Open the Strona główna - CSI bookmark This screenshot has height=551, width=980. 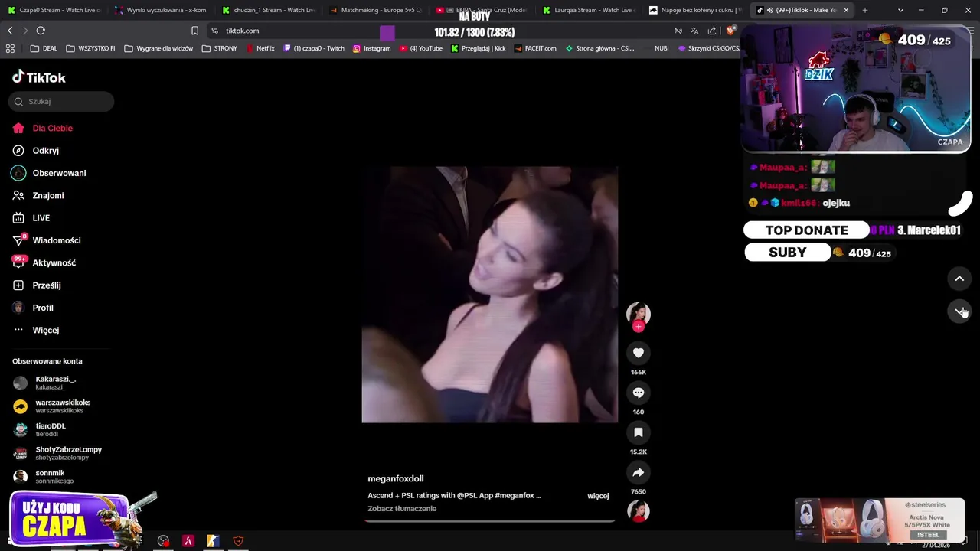pos(599,48)
